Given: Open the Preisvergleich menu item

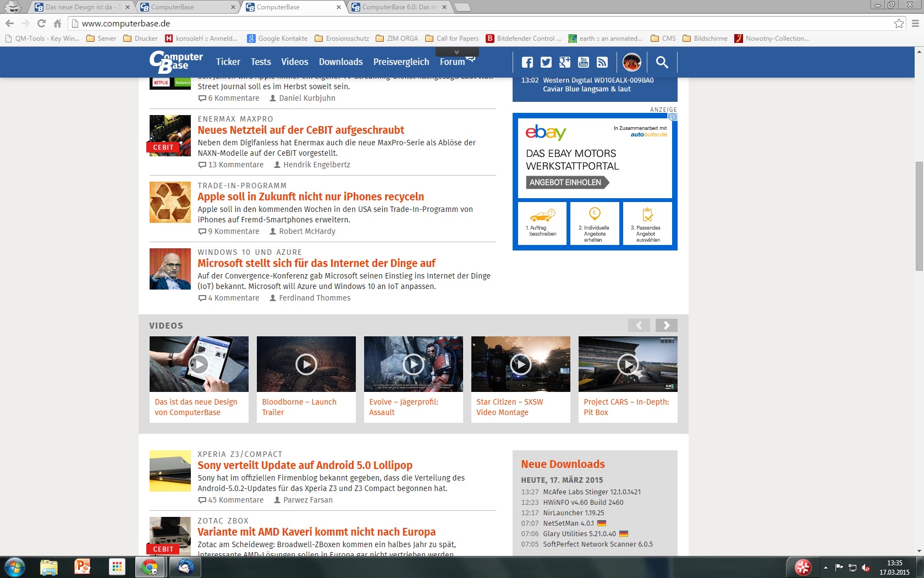Looking at the screenshot, I should [402, 62].
